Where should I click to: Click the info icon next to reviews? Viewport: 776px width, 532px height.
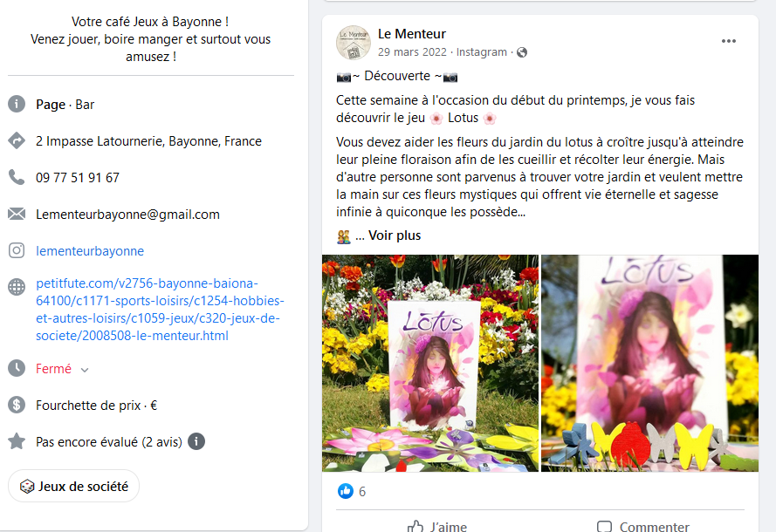196,441
